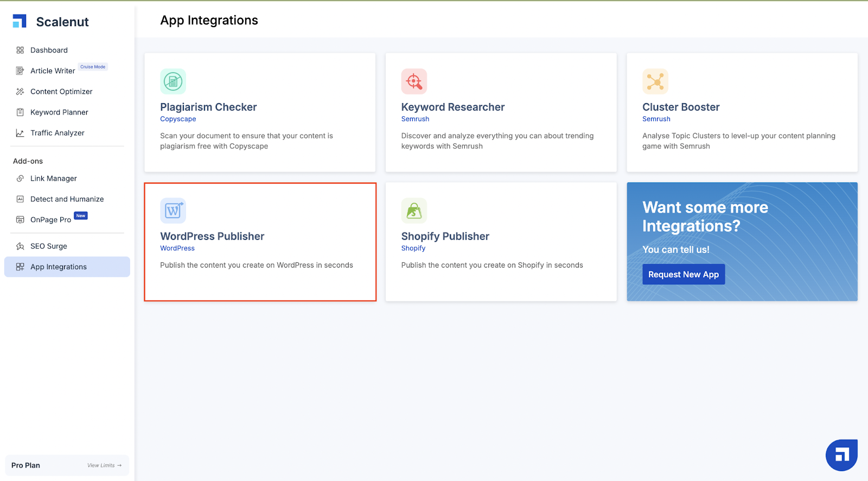Click the Pro Plan label
The height and width of the screenshot is (481, 868).
25,465
